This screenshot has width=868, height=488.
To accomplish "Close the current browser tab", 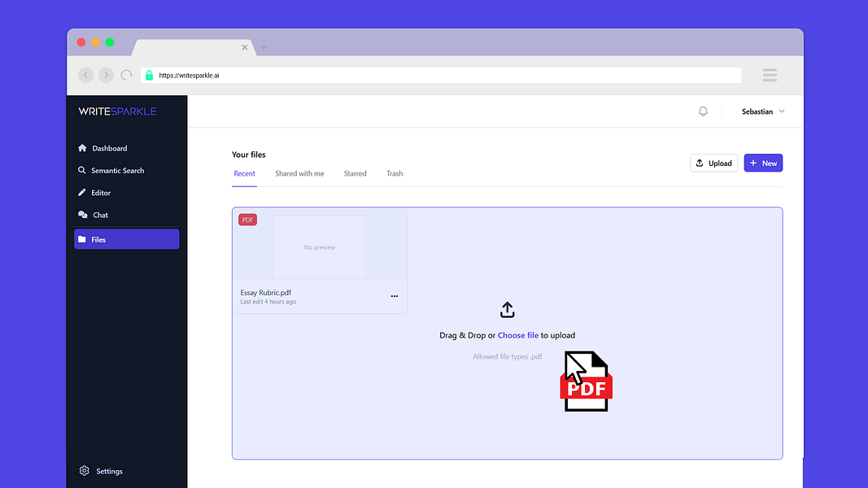I will click(245, 48).
